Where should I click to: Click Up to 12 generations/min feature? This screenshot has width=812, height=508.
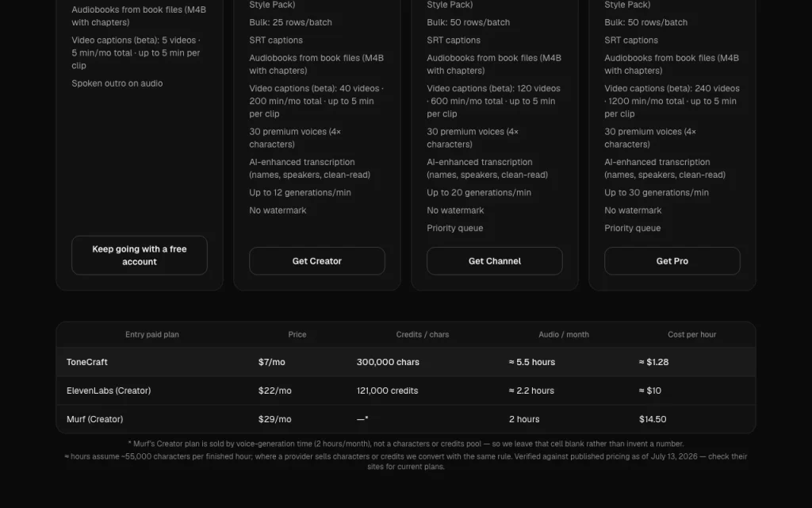[x=300, y=192]
